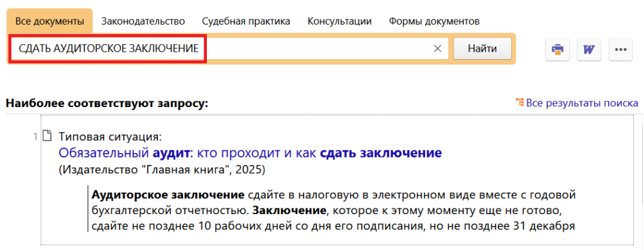Image resolution: width=644 pixels, height=250 pixels.
Task: Select the Все документы tab
Action: point(50,21)
